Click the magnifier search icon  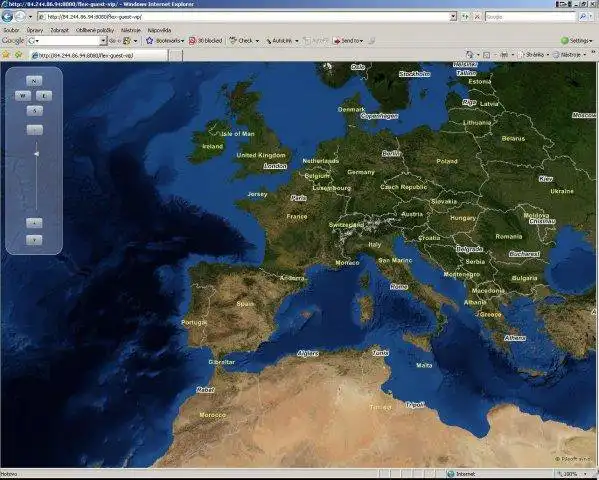coord(582,17)
